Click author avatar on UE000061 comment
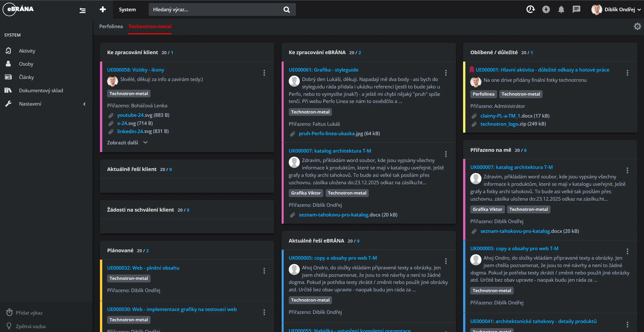 (294, 81)
